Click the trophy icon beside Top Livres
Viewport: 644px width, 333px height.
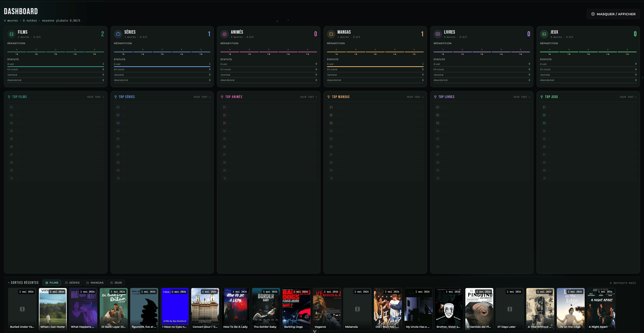click(x=435, y=97)
